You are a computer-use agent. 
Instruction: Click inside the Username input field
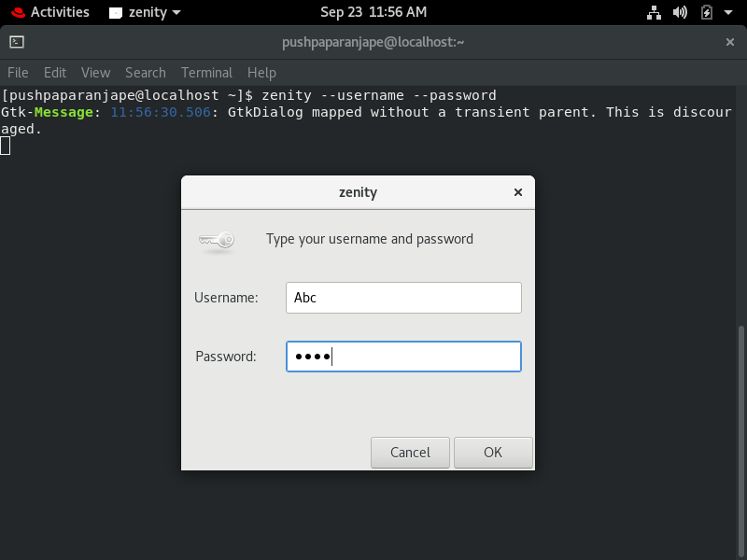pyautogui.click(x=403, y=297)
